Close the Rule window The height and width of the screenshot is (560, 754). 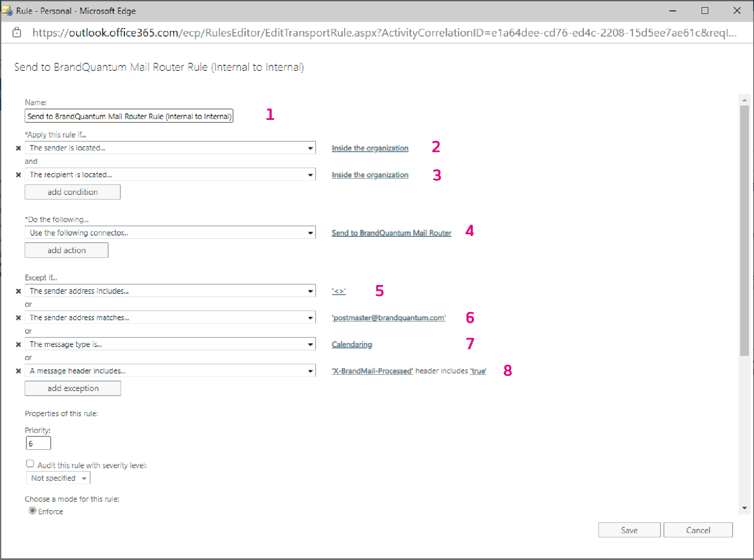pos(737,11)
